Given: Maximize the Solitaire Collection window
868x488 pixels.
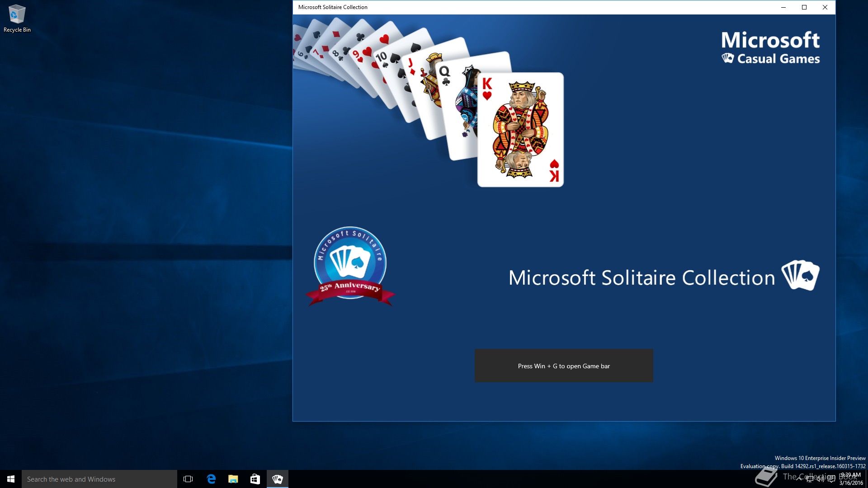Looking at the screenshot, I should pyautogui.click(x=804, y=7).
